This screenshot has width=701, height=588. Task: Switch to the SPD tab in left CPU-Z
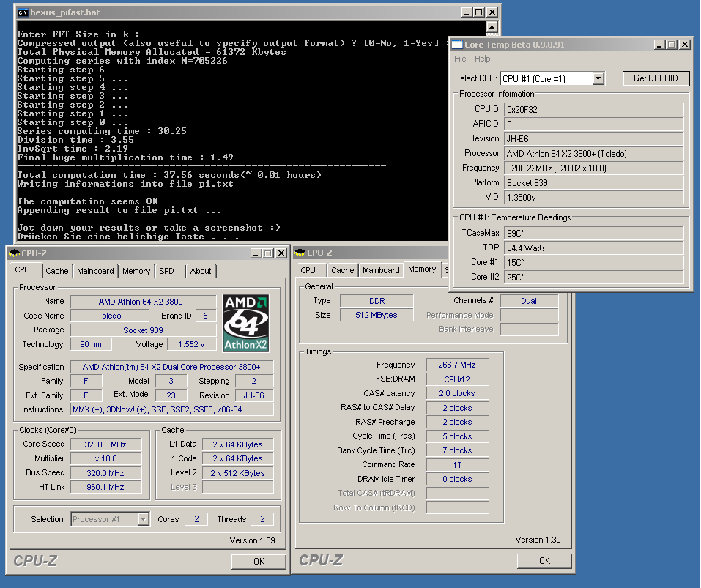point(167,271)
